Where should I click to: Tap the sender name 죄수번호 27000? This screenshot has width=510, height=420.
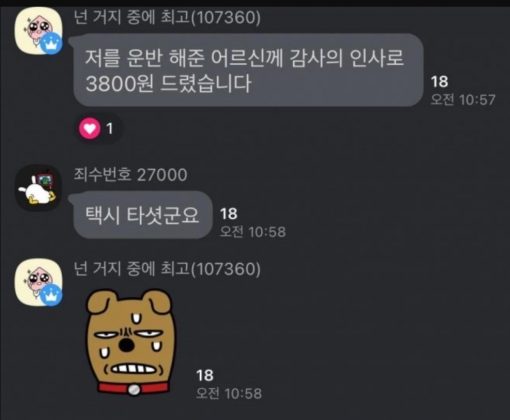(x=130, y=175)
